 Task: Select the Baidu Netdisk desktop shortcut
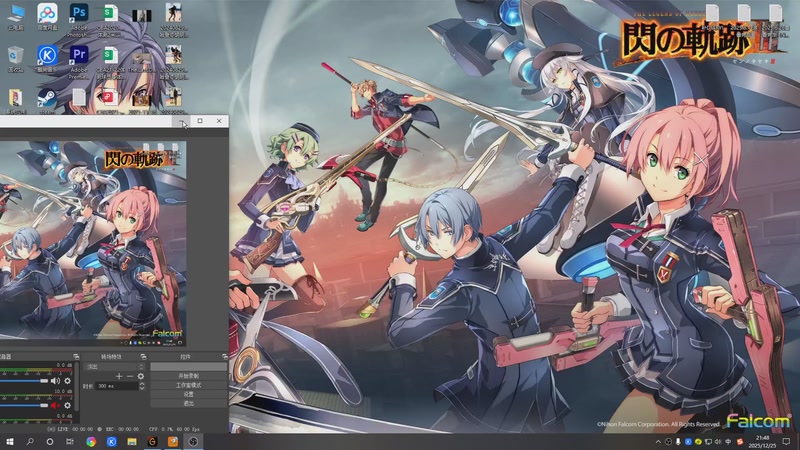click(47, 17)
